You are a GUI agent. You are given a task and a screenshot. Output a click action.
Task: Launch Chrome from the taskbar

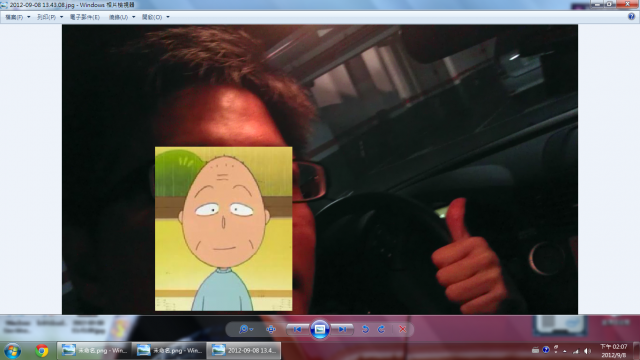coord(41,351)
